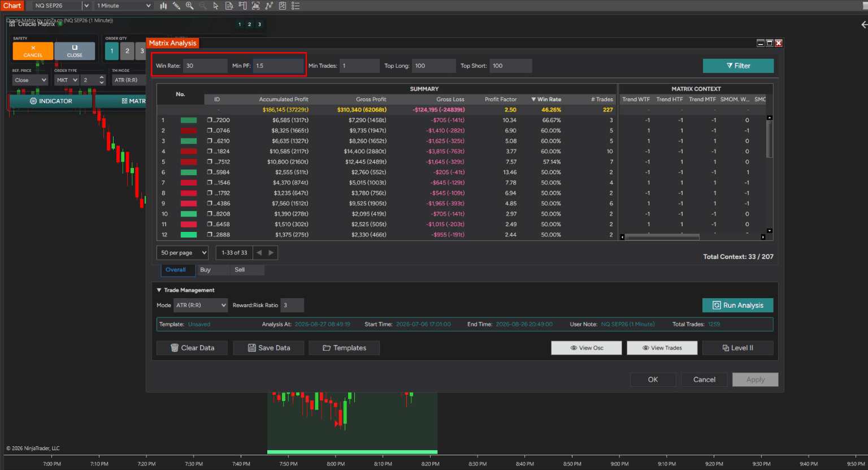Click the bright green swatch in row 12

(189, 235)
